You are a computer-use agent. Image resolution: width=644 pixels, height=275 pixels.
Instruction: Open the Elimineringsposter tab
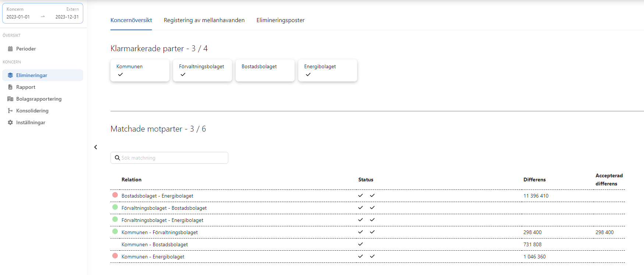(x=280, y=20)
